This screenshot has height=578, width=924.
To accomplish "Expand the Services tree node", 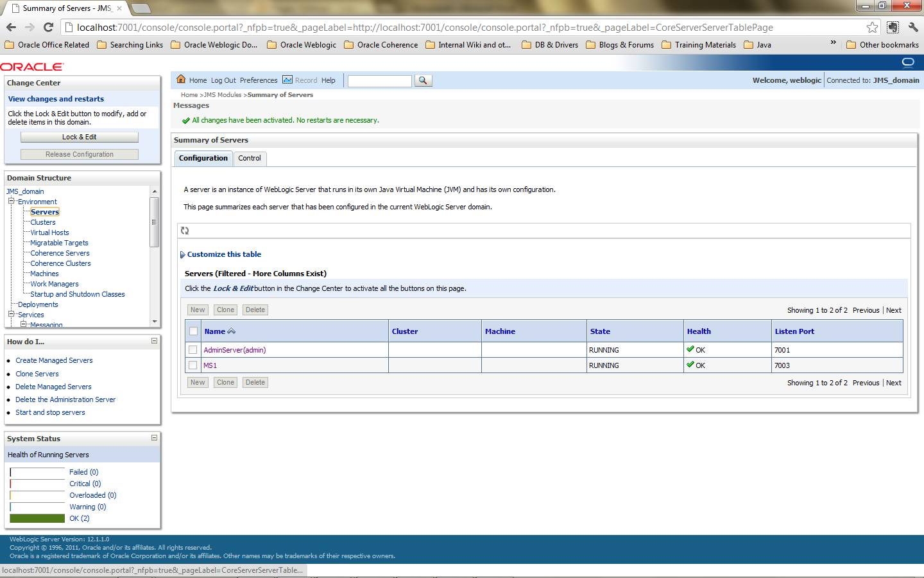I will (x=10, y=314).
